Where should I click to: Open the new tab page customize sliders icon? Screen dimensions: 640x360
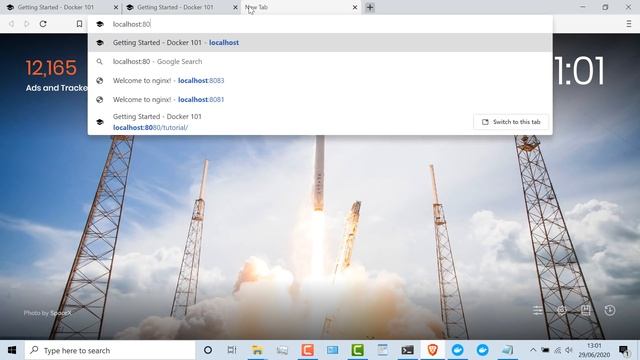tap(538, 311)
